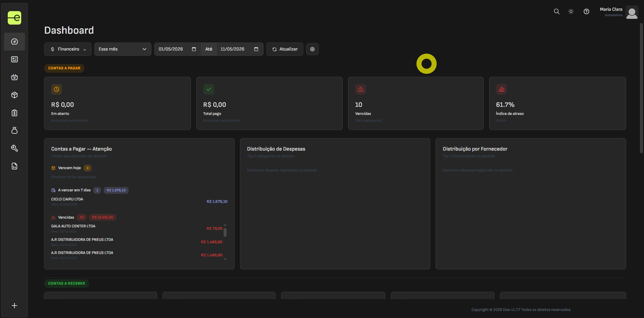Toggle light theme with the sun icon
Image resolution: width=644 pixels, height=318 pixels.
(x=571, y=11)
